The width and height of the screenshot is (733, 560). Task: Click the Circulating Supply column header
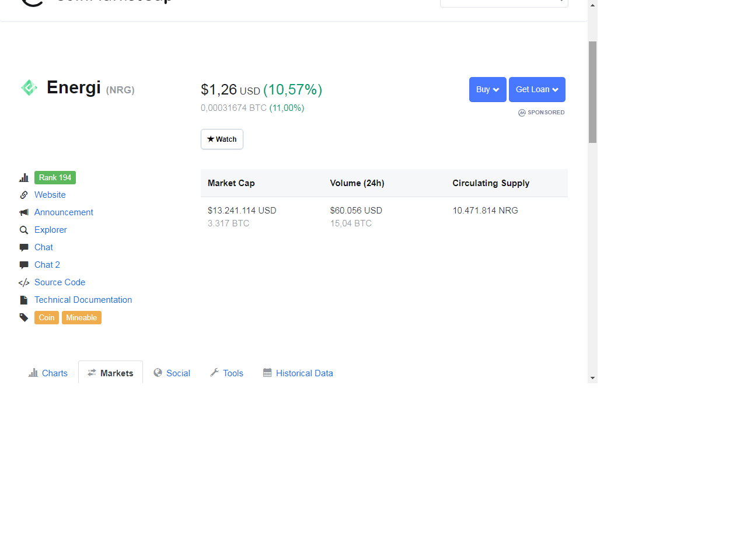[x=491, y=183]
